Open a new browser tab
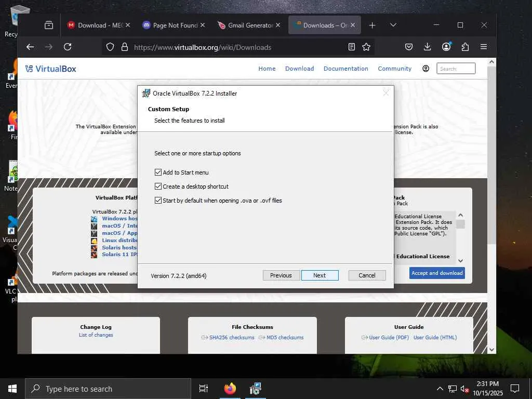Viewport: 532px width, 399px height. coord(372,25)
